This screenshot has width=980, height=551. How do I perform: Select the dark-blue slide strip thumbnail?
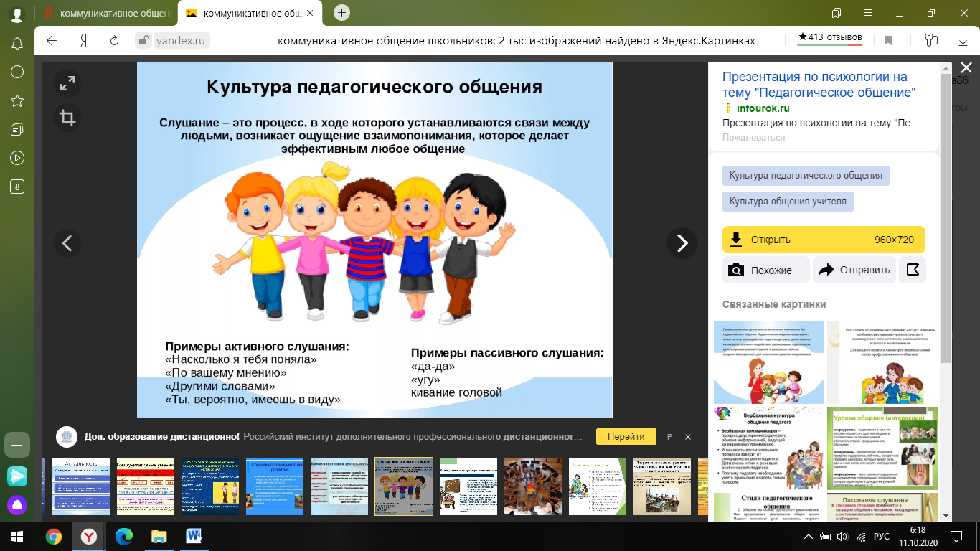[x=210, y=486]
